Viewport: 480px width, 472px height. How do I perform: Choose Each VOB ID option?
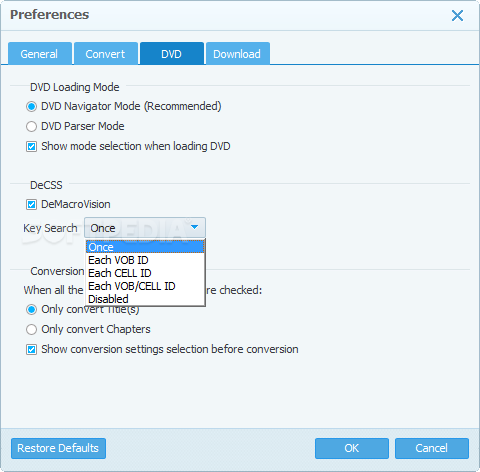(145, 260)
